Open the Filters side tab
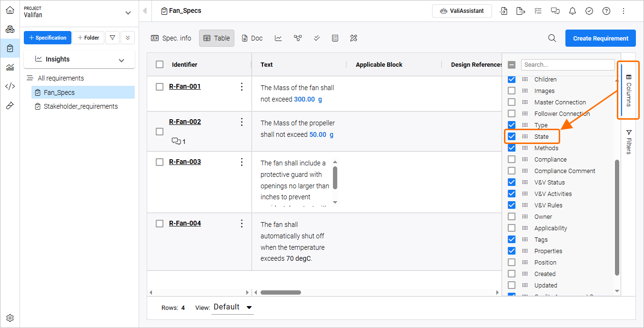This screenshot has width=644, height=328. point(628,142)
